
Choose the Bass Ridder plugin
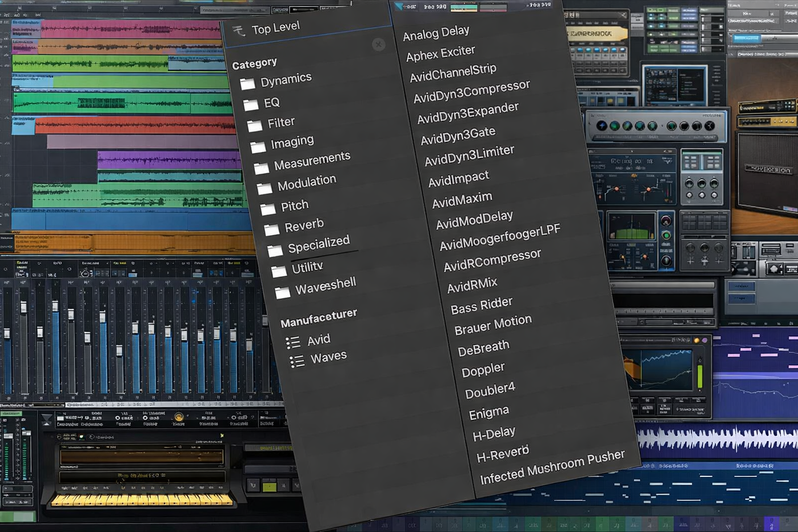pos(482,305)
